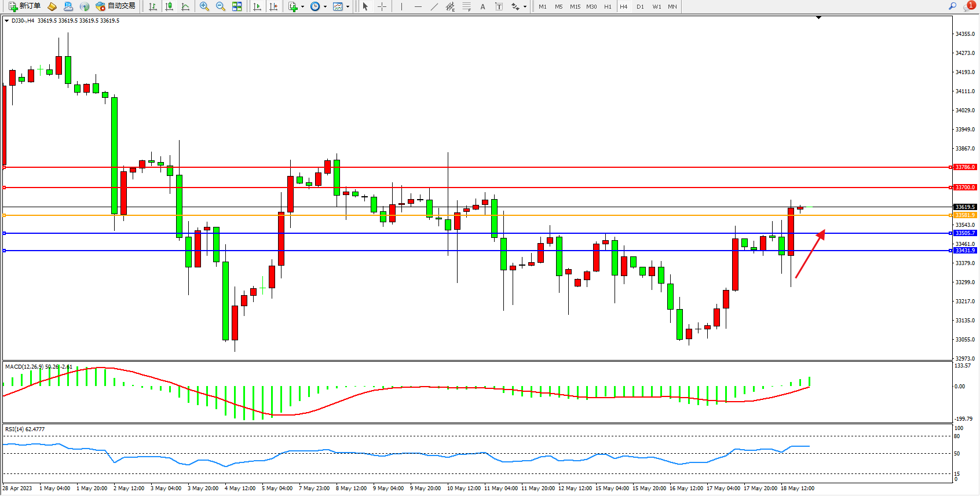Click the 新订单 (New Order) button
This screenshot has height=496, width=980.
[x=24, y=6]
